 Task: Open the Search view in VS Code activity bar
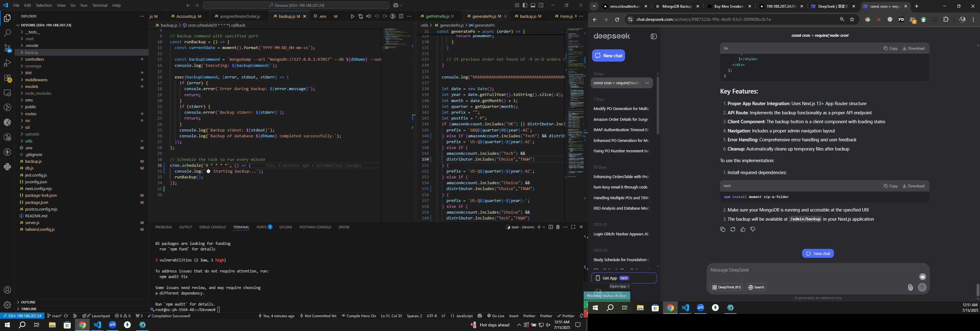(x=7, y=33)
